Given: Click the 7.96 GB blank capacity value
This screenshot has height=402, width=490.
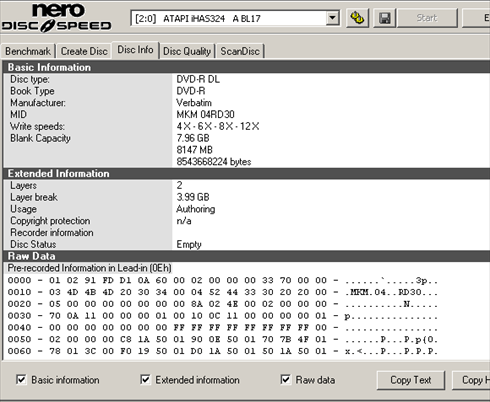Looking at the screenshot, I should 193,138.
